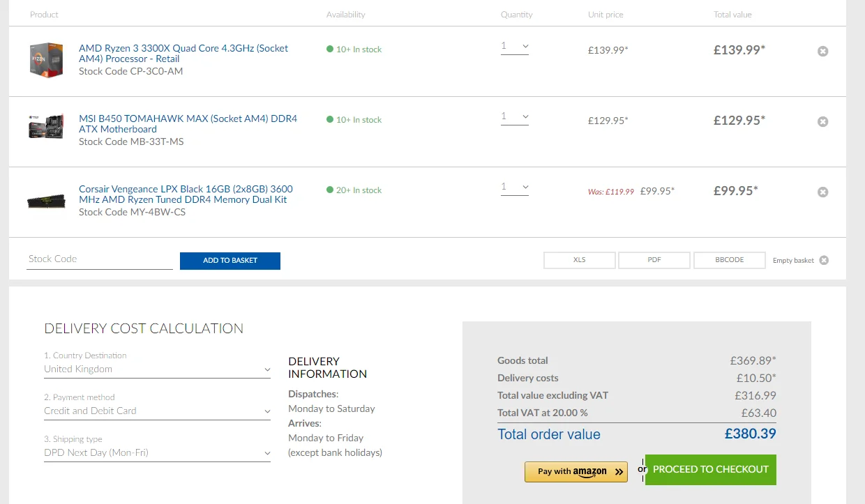Open quantity dropdown for AMD Ryzen 3 3300X
This screenshot has width=865, height=504.
point(515,47)
